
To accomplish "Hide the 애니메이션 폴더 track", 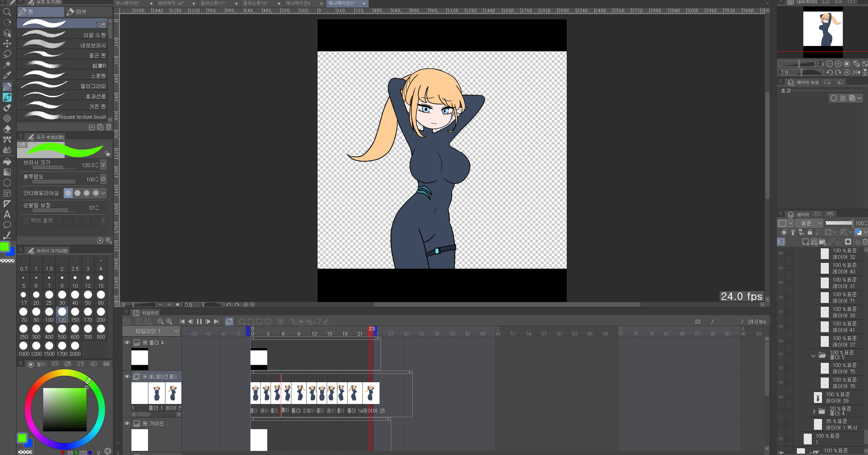I will tap(127, 376).
